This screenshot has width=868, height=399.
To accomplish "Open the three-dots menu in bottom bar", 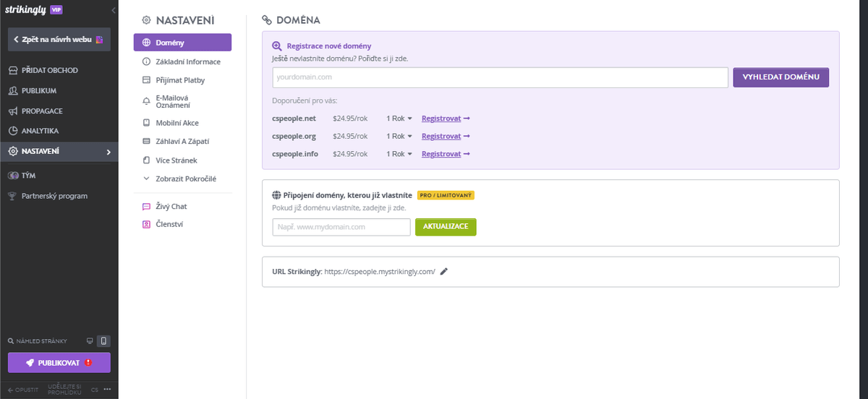I will (x=107, y=390).
